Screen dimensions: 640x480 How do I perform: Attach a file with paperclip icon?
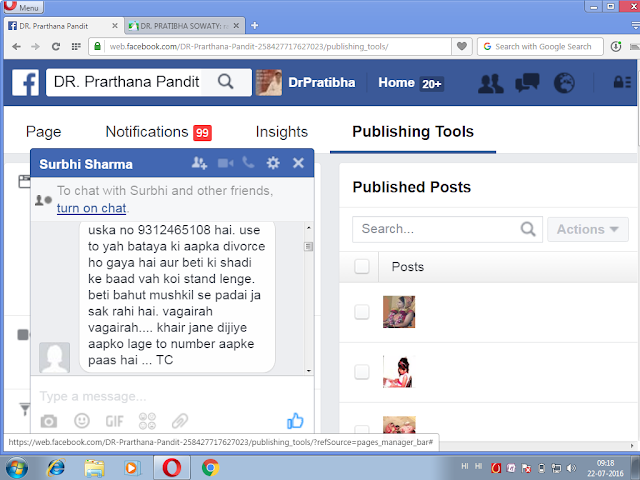pos(180,421)
